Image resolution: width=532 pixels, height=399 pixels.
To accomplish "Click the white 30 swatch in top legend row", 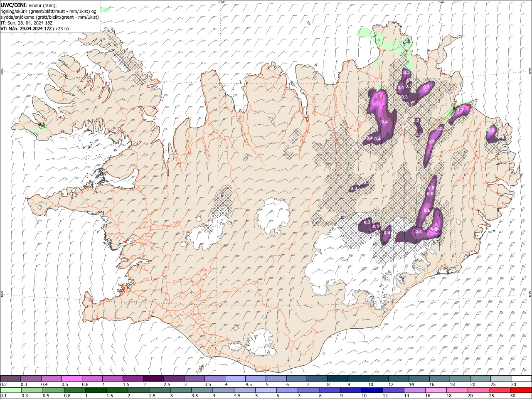I will point(521,379).
